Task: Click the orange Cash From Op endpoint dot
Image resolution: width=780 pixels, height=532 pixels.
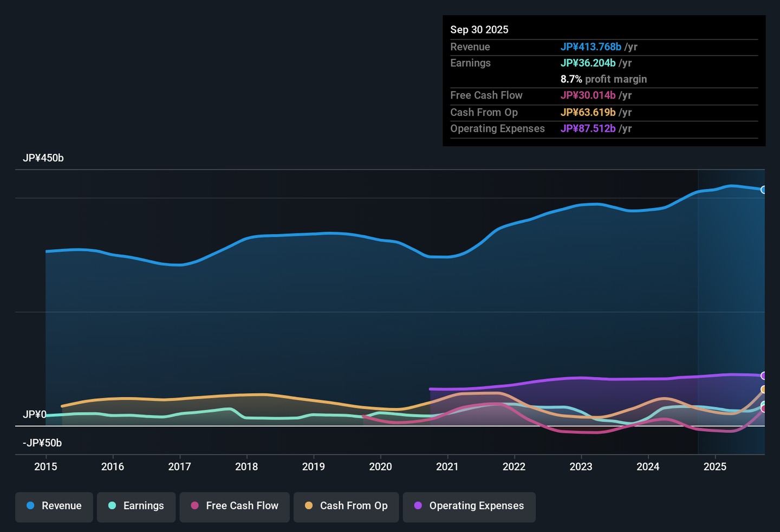Action: tap(764, 390)
